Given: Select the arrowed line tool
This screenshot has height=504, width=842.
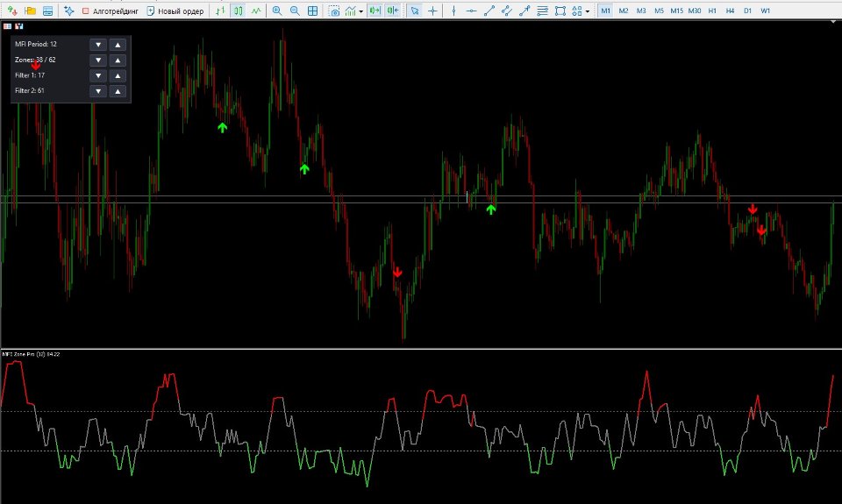Looking at the screenshot, I should click(x=524, y=11).
